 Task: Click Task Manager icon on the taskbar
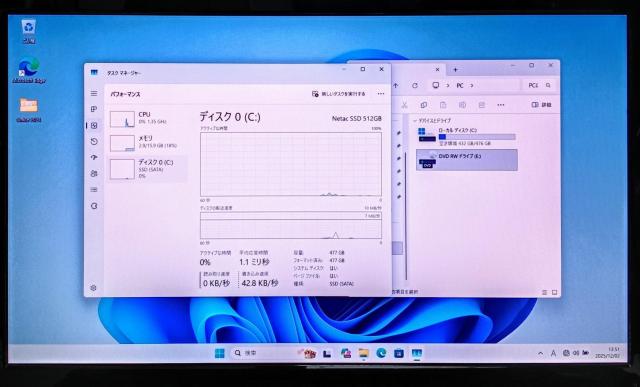416,353
